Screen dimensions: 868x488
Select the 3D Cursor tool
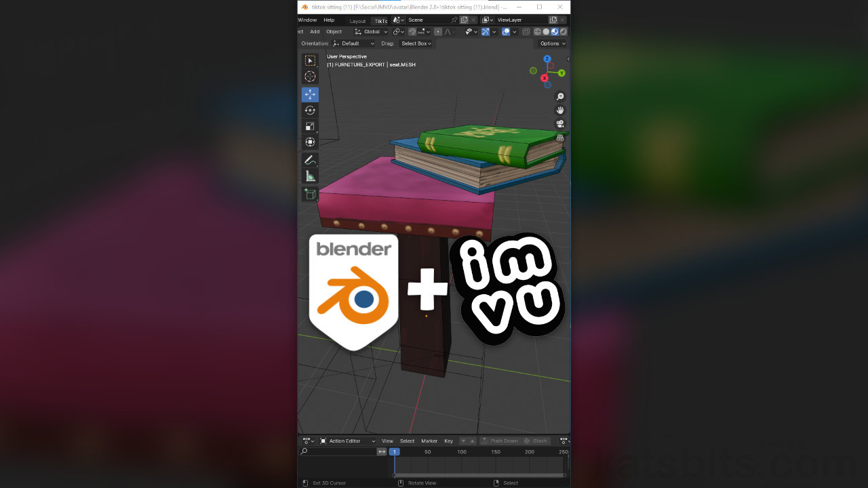tap(310, 77)
